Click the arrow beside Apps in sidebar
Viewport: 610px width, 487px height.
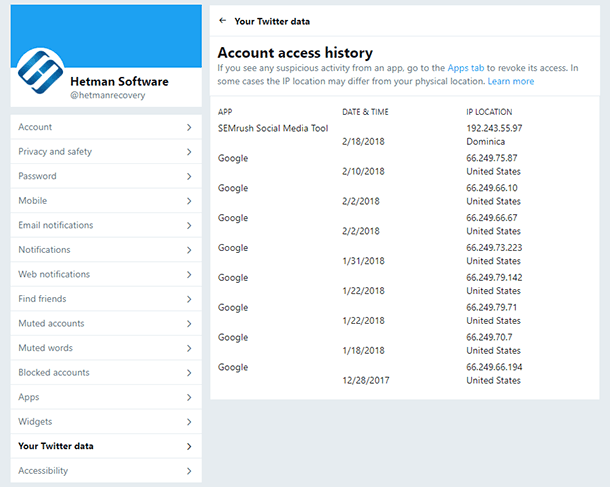(x=189, y=397)
